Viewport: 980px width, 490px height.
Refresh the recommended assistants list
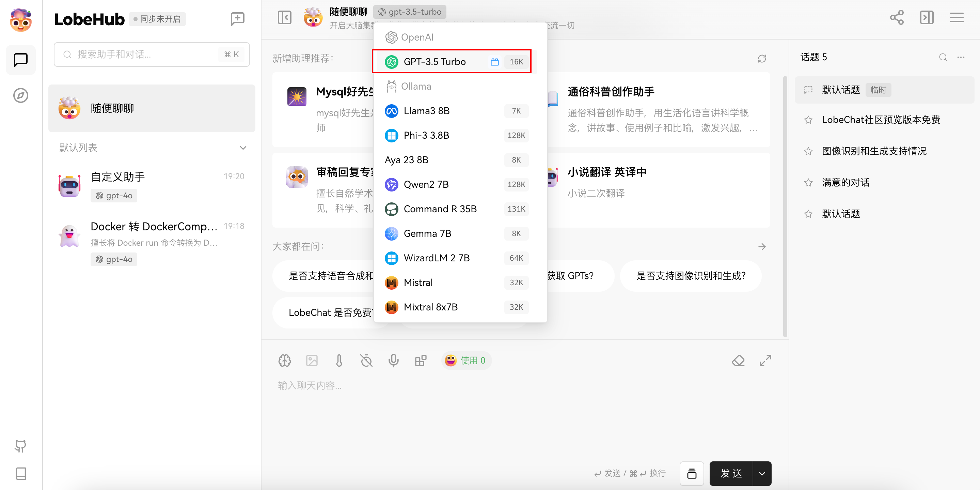point(762,58)
